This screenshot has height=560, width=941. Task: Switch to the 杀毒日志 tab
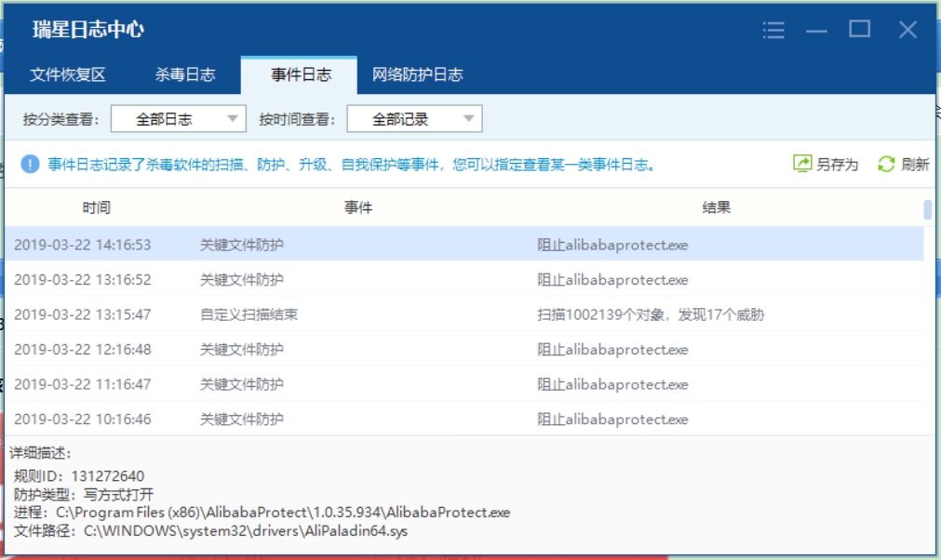point(185,75)
